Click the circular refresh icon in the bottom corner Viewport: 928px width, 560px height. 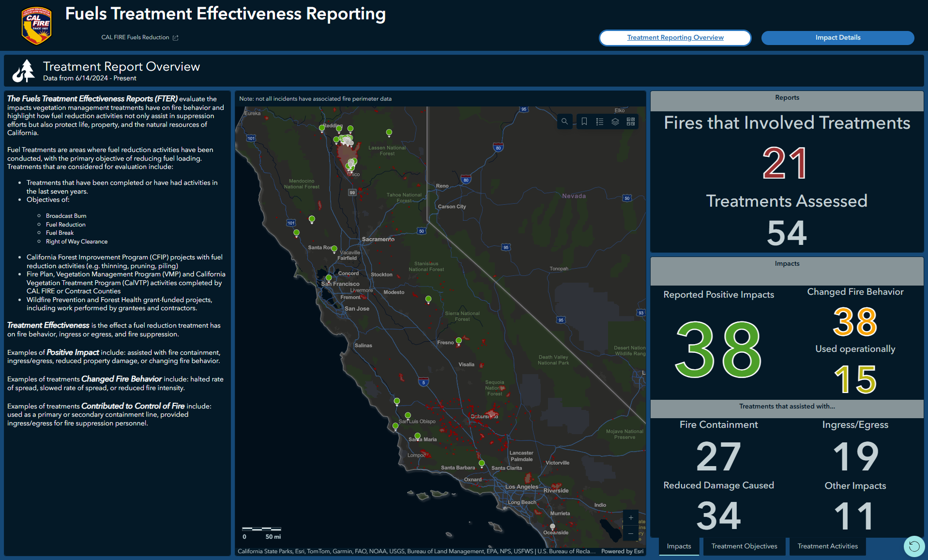click(914, 546)
